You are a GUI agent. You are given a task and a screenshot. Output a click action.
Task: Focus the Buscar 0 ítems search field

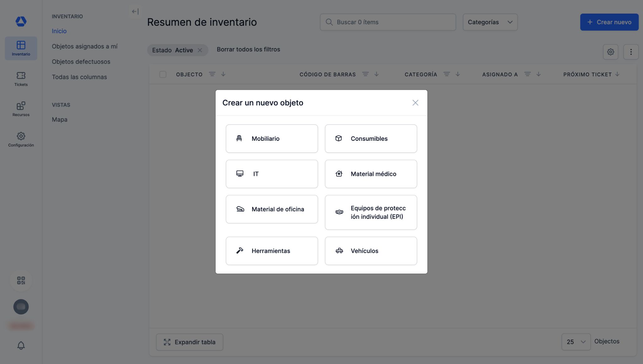pos(388,22)
